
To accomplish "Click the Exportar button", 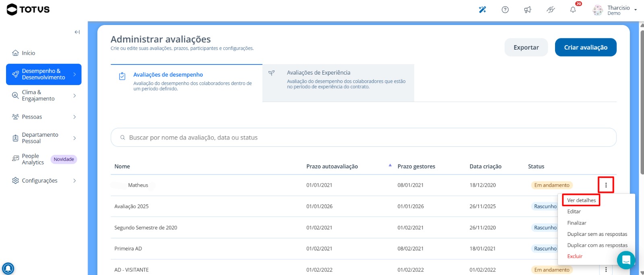I will tap(526, 48).
